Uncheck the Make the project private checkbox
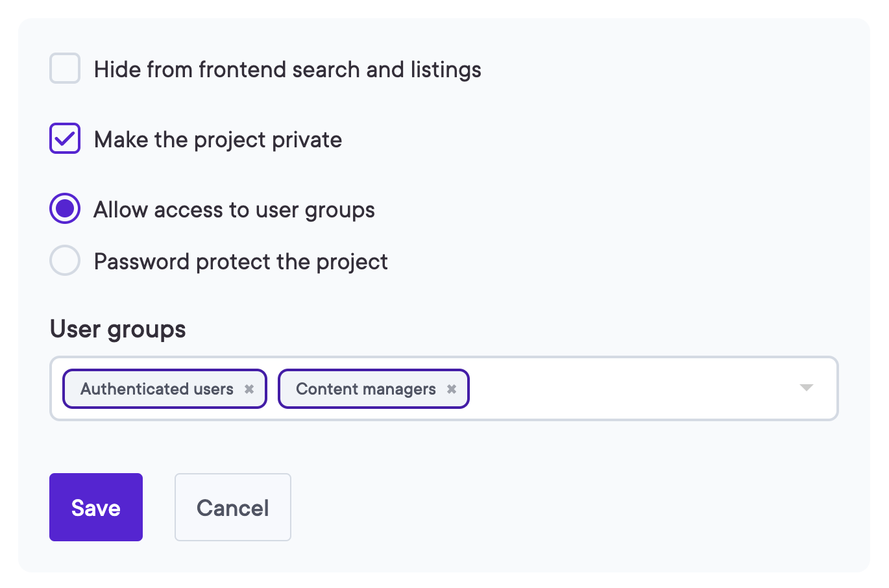This screenshot has height=588, width=889. click(x=65, y=139)
